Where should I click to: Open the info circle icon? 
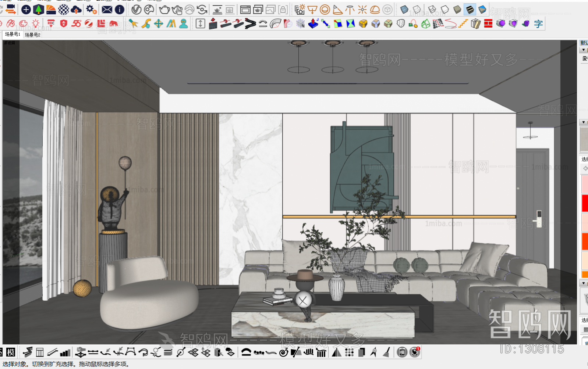120,10
